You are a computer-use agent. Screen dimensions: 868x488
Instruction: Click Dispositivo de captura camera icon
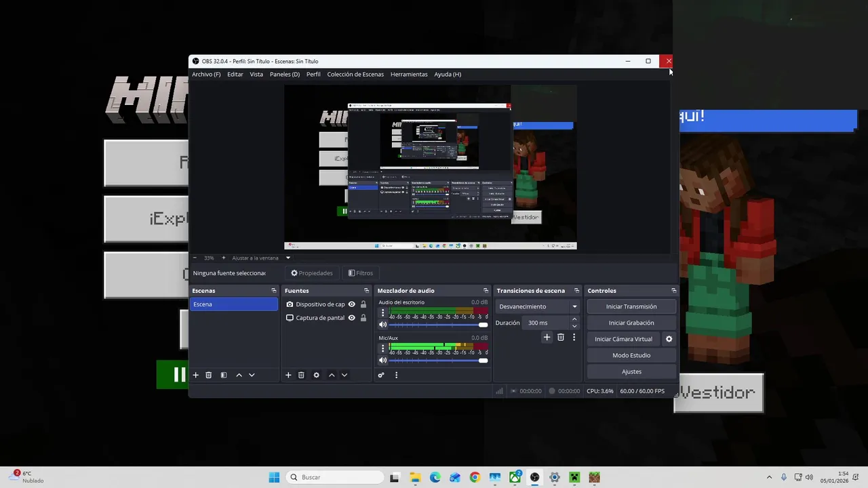(x=290, y=304)
